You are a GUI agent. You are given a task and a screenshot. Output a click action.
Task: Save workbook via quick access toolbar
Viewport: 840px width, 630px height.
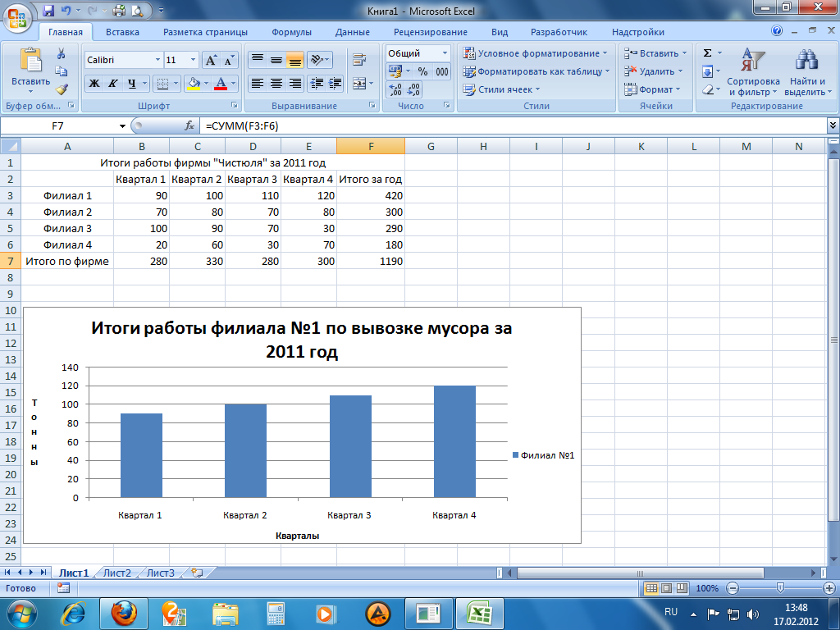(48, 10)
